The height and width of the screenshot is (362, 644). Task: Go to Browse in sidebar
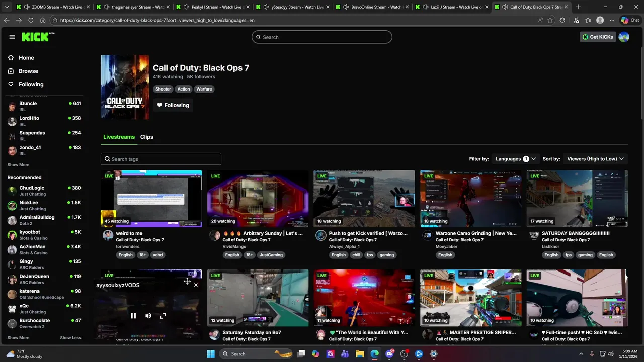pyautogui.click(x=28, y=71)
